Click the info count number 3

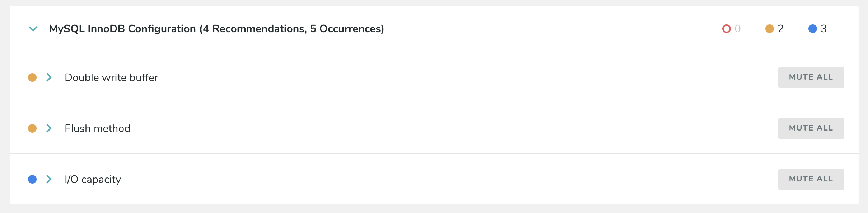coord(824,29)
